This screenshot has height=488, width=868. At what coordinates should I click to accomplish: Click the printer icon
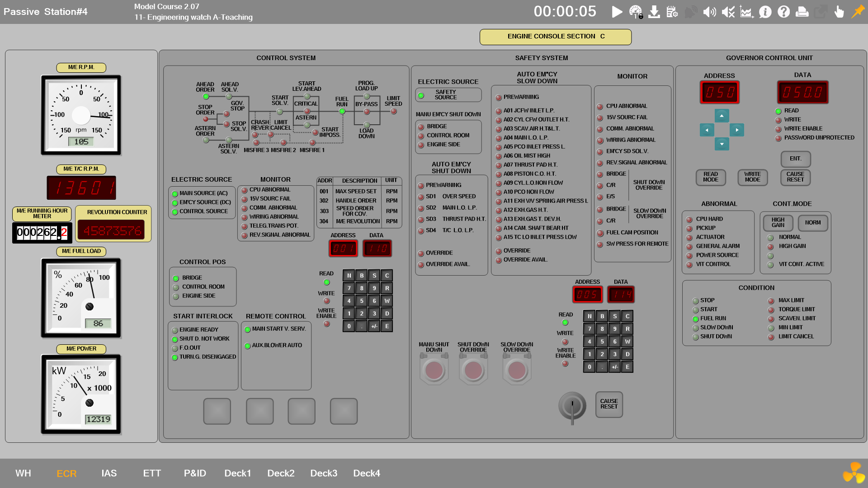[x=802, y=12]
